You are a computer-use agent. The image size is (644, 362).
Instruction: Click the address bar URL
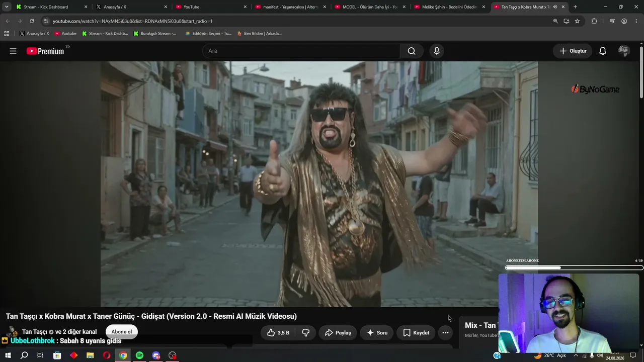click(133, 21)
